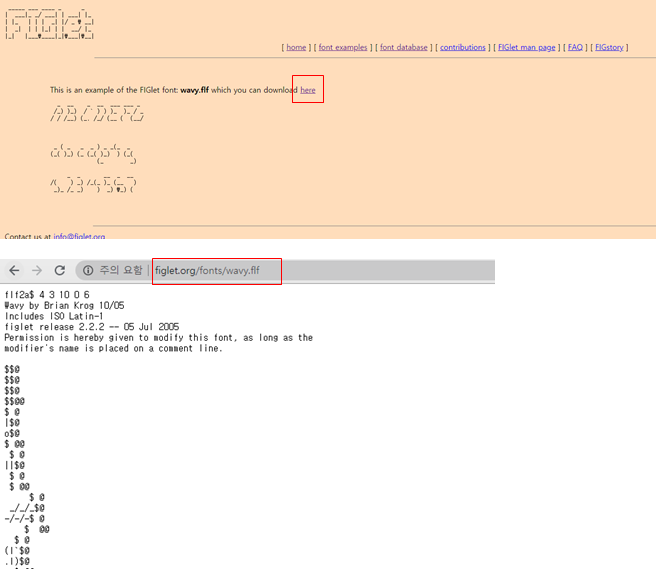Click the info@figlet.org email link

(79, 236)
